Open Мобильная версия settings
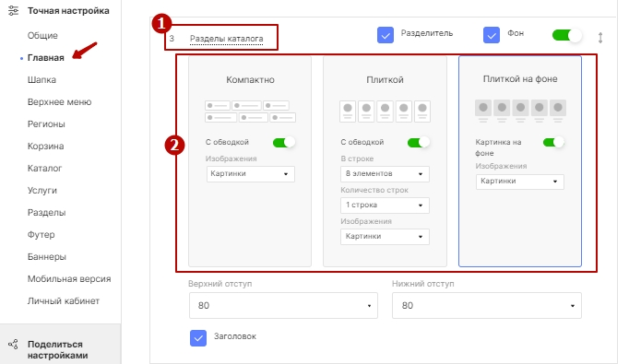The image size is (629, 364). pyautogui.click(x=69, y=278)
